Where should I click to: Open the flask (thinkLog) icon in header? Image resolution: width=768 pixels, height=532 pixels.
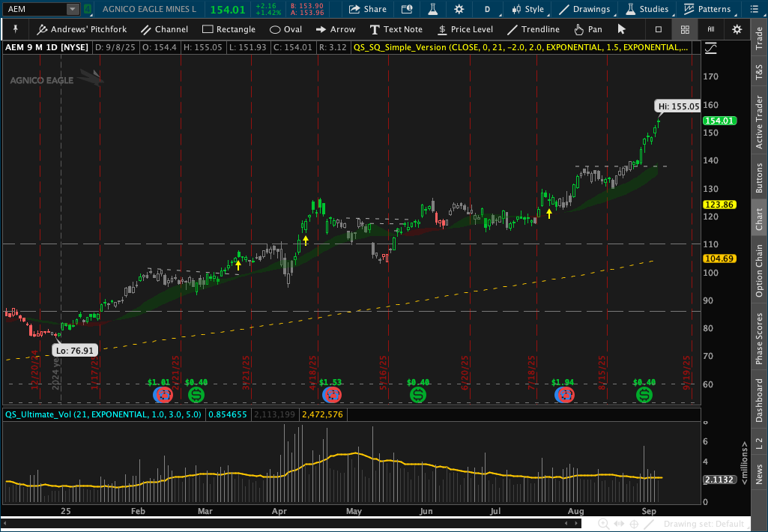click(x=432, y=9)
